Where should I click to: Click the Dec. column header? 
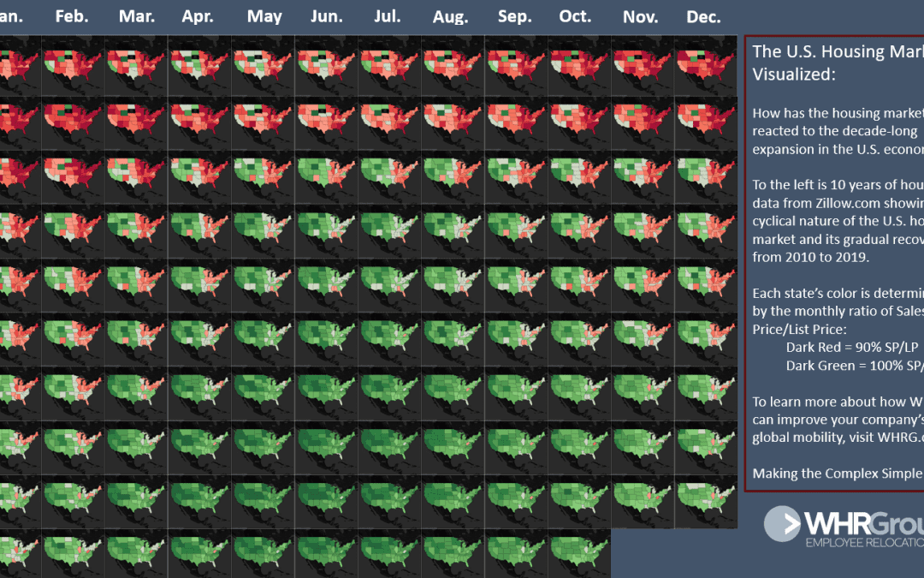coord(703,17)
